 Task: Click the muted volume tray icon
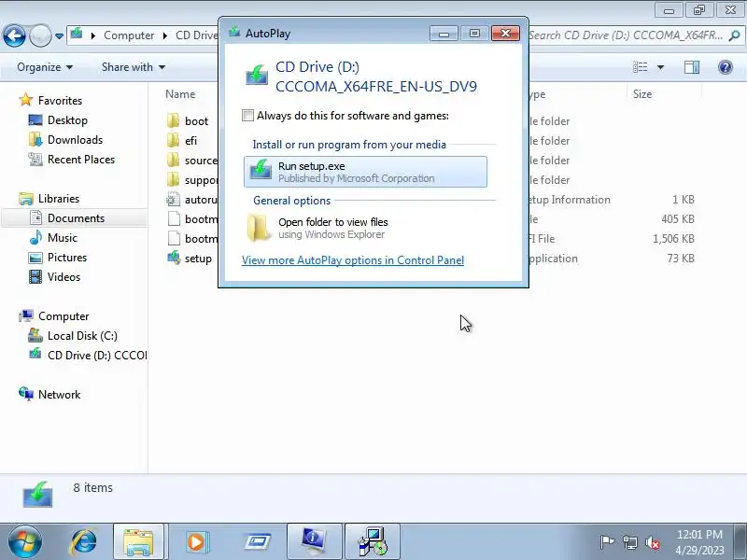tap(653, 542)
